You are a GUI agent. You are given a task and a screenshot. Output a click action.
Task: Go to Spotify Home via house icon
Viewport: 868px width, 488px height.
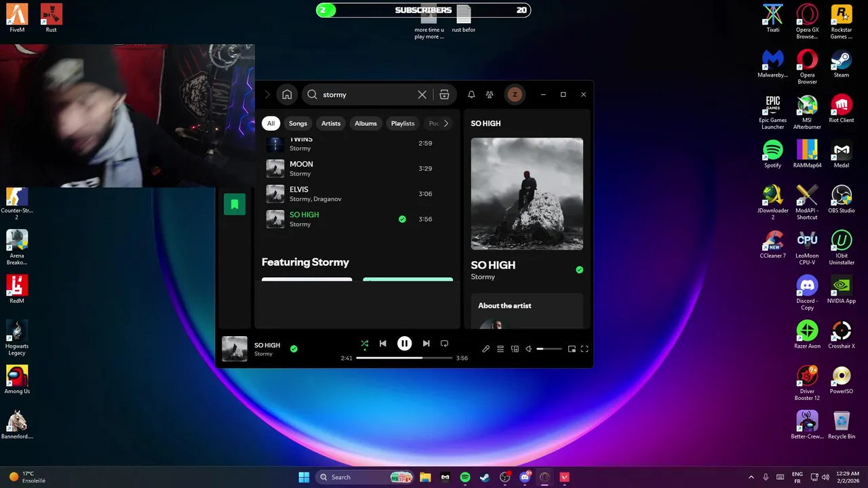click(287, 95)
